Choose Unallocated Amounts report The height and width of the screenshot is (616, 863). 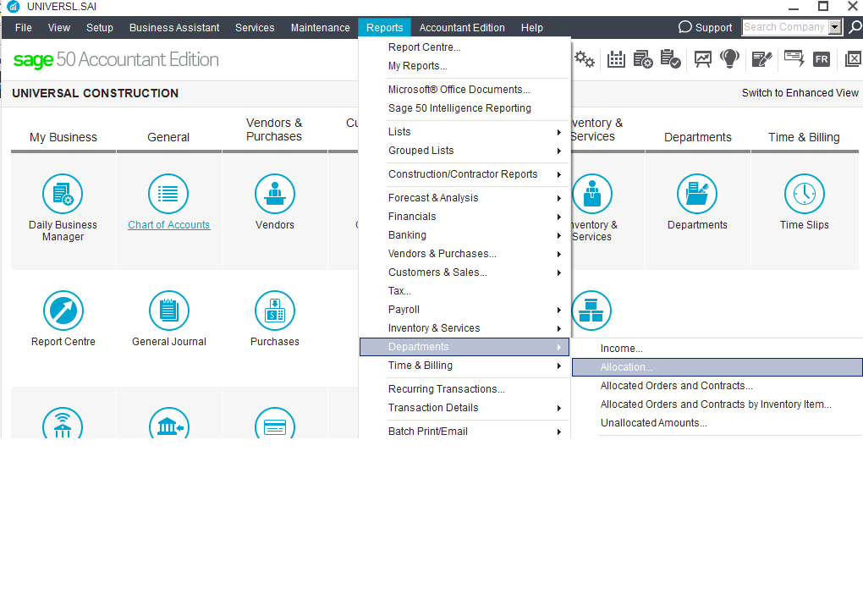tap(717, 423)
